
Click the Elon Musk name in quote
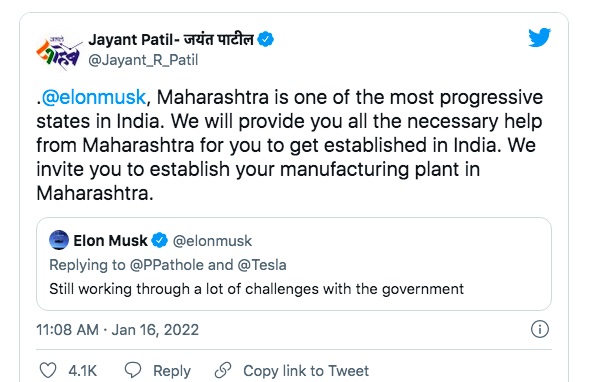point(110,240)
